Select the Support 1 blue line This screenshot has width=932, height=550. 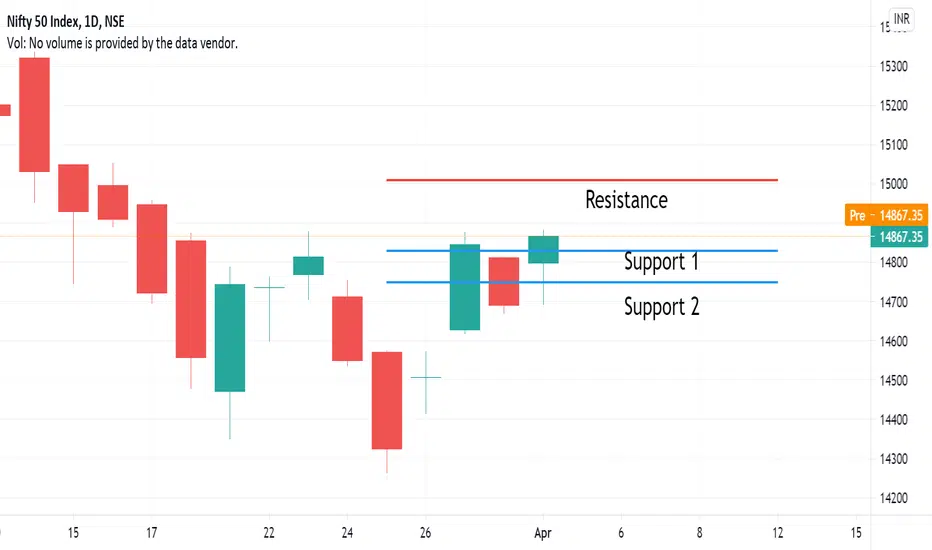click(x=582, y=251)
